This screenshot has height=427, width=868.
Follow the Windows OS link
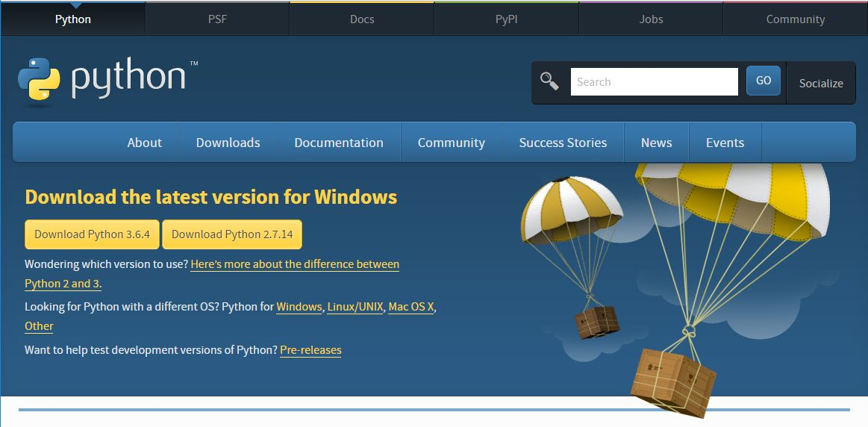coord(299,306)
